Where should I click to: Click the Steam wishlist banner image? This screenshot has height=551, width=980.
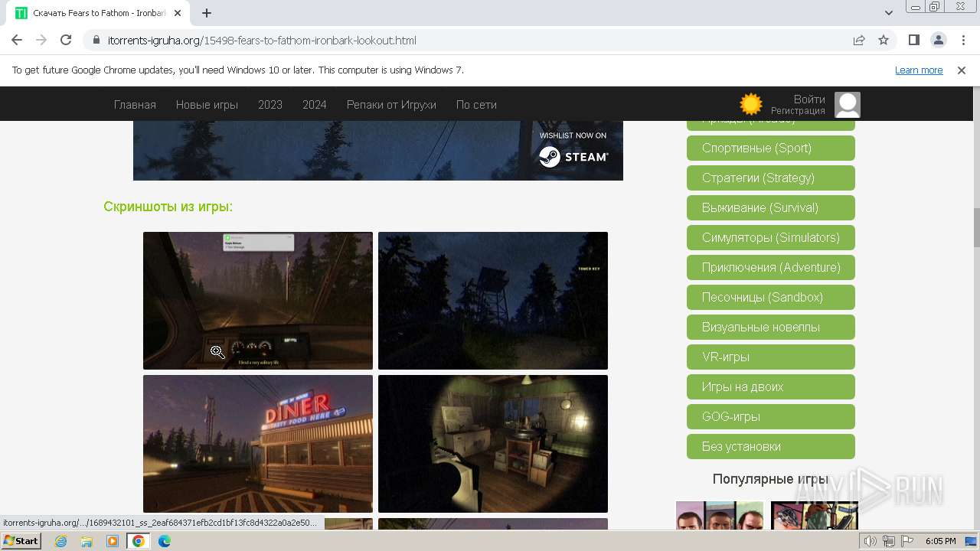coord(378,151)
